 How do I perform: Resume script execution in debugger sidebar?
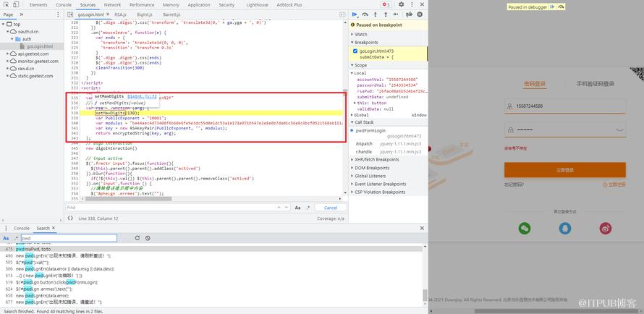pos(355,14)
